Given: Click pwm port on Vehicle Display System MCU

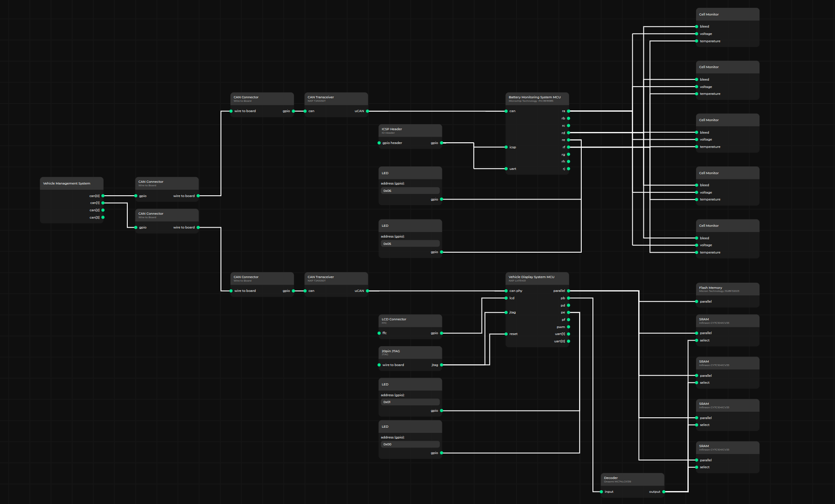Looking at the screenshot, I should (568, 327).
